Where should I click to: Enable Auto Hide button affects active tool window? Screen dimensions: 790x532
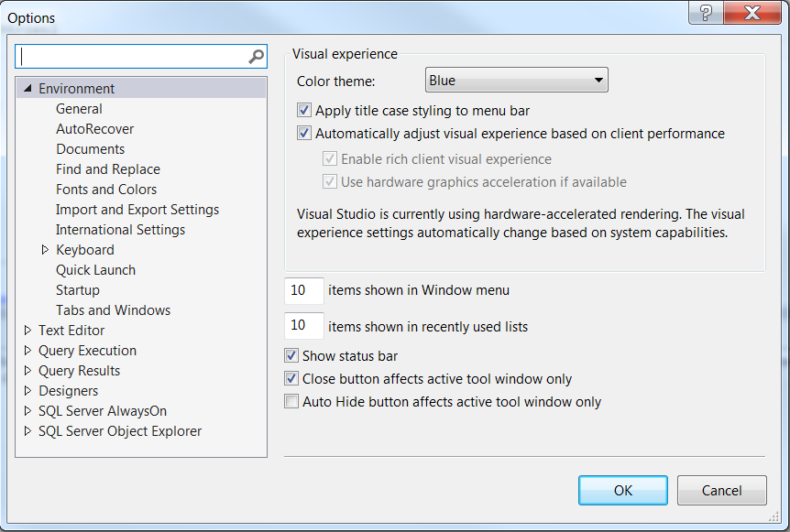[x=291, y=401]
